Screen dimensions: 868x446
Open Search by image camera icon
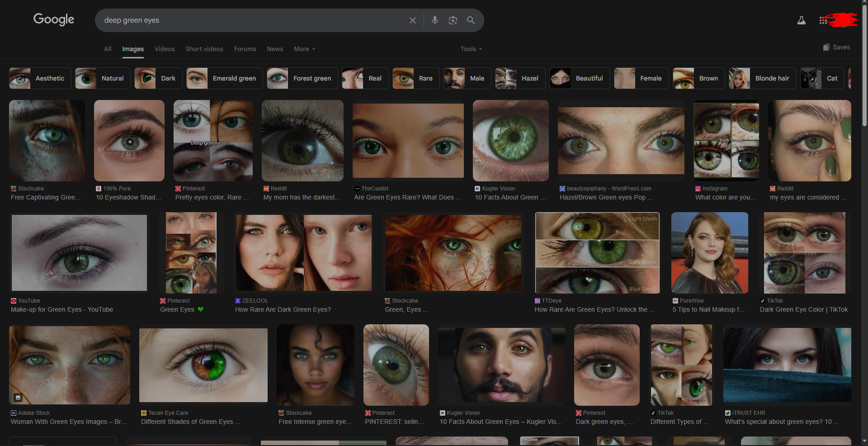453,20
